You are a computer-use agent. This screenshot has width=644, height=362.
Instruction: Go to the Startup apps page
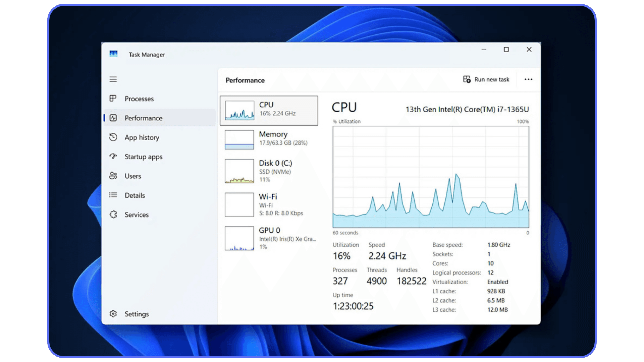(x=143, y=157)
